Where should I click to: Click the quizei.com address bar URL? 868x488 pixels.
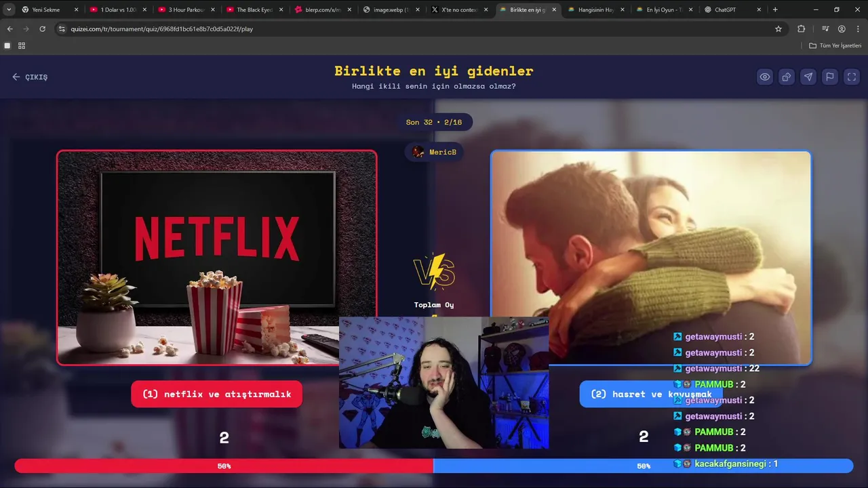[161, 29]
